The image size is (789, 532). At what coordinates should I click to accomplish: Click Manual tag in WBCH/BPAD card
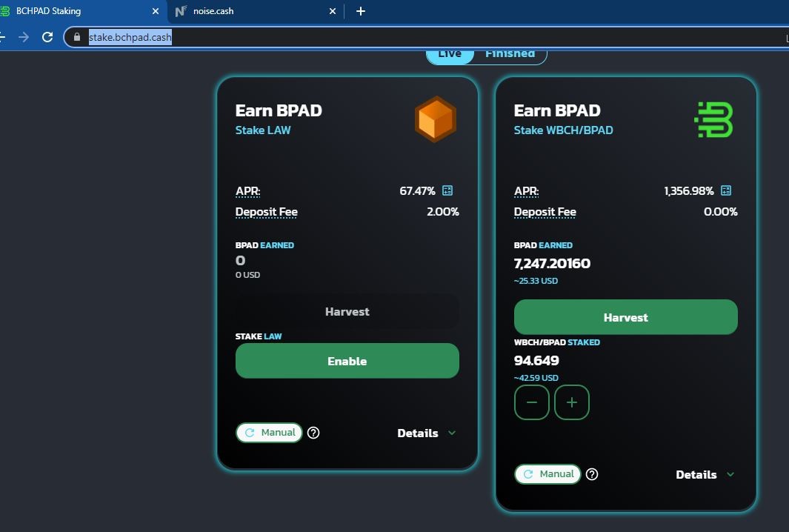(x=547, y=474)
